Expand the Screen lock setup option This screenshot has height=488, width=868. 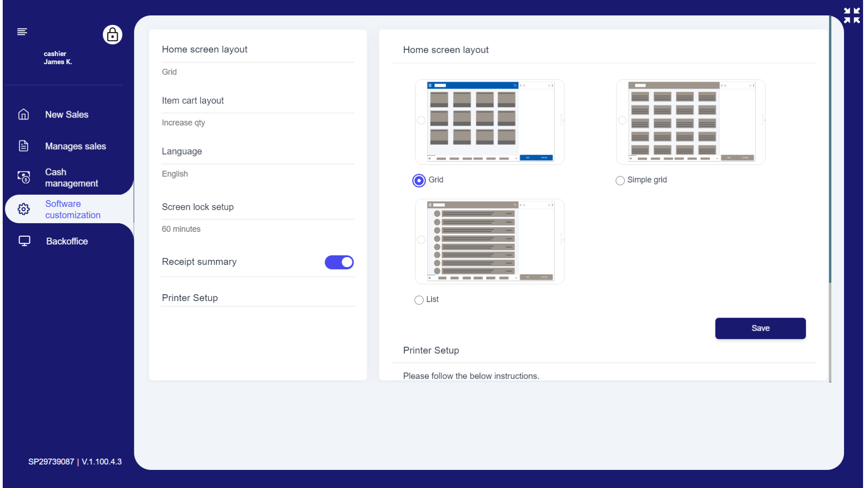(x=198, y=207)
